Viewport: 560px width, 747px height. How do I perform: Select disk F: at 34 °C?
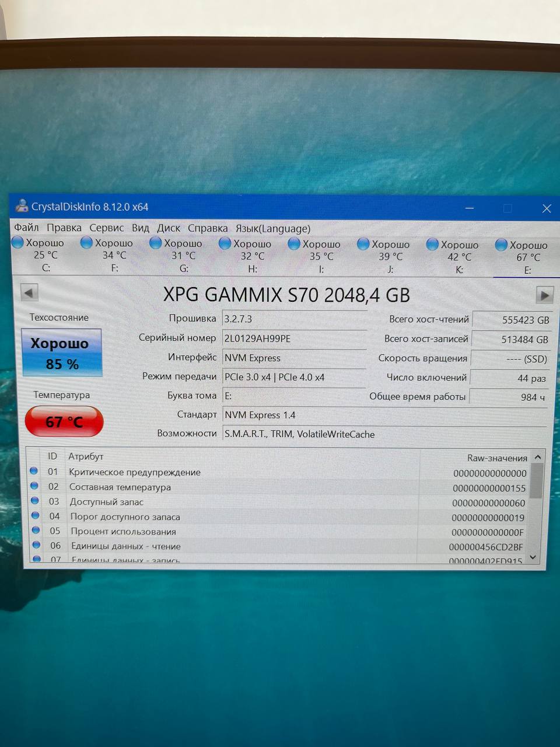(x=107, y=255)
